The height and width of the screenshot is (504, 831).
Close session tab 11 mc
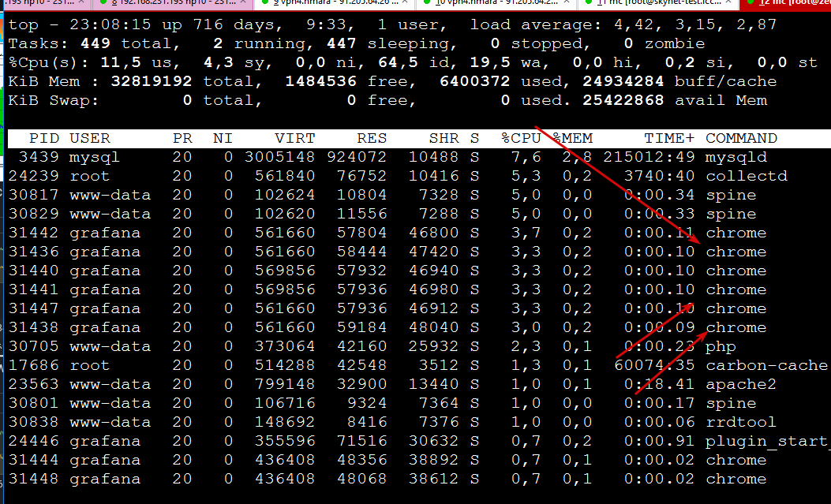click(728, 2)
